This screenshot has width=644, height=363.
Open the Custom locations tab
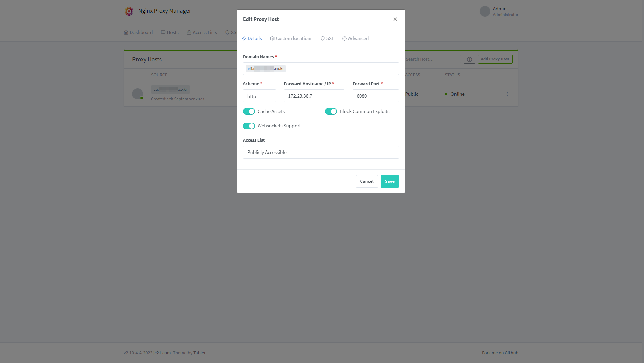pyautogui.click(x=291, y=38)
